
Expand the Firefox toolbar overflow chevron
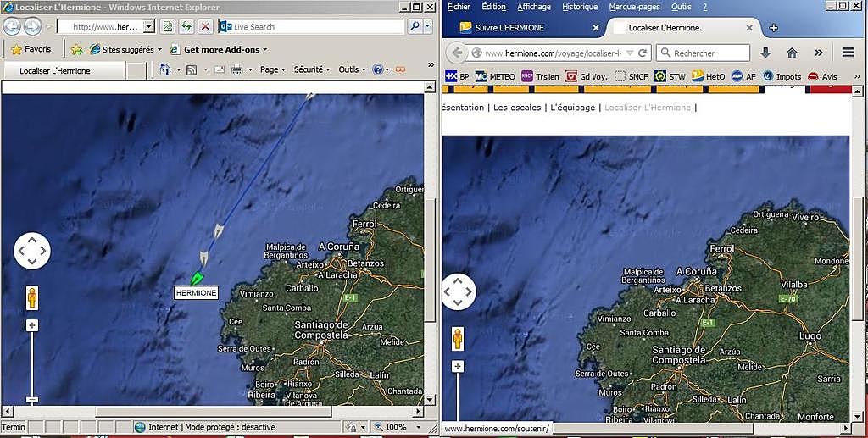(819, 53)
